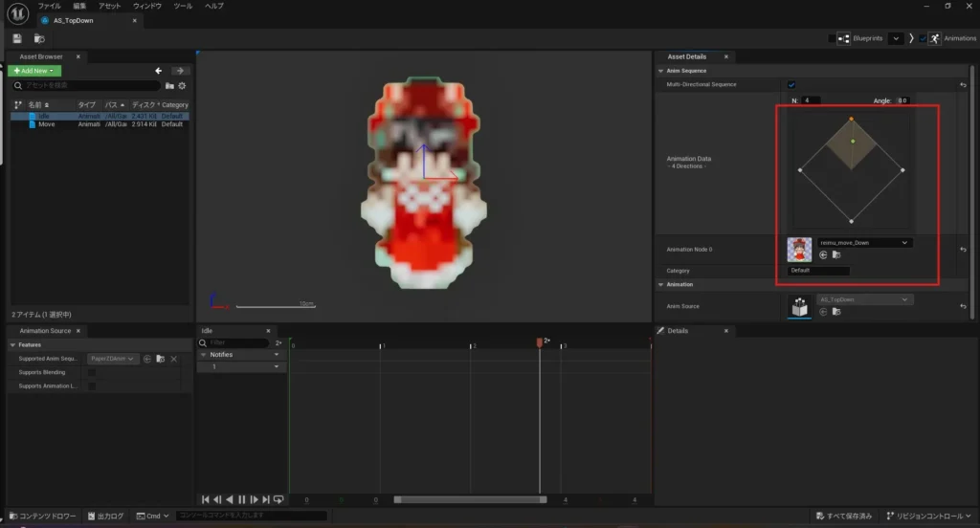Screen dimensions: 980x528
Task: Uncheck Multi-Directional Sequence checkbox
Action: pyautogui.click(x=791, y=85)
